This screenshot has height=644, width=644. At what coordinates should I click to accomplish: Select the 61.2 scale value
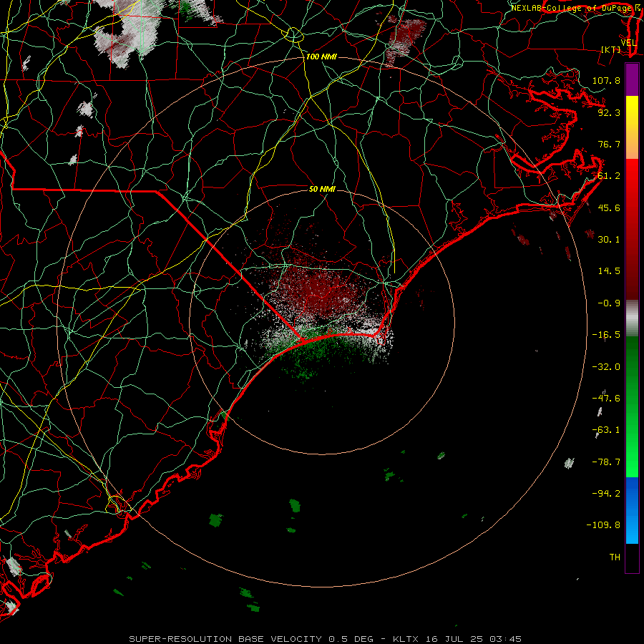tap(609, 176)
